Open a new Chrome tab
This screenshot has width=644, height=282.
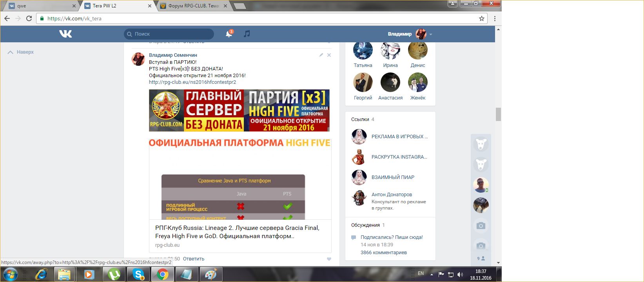click(x=239, y=6)
